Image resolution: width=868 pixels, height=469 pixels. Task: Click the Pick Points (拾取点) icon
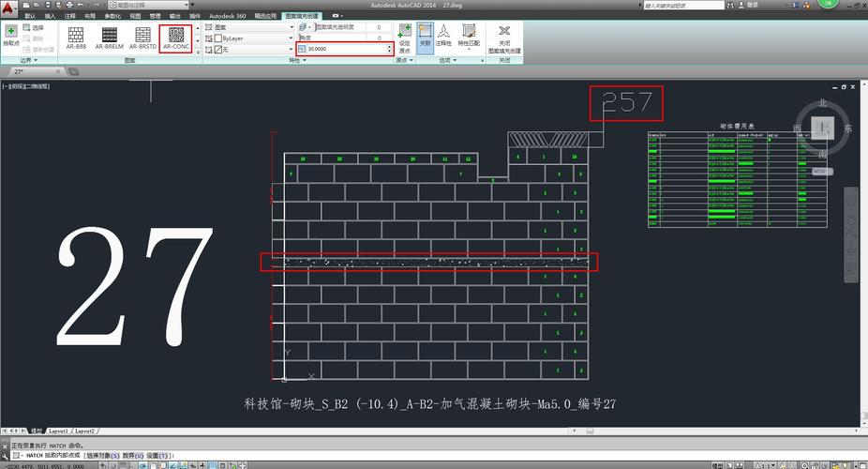11,36
